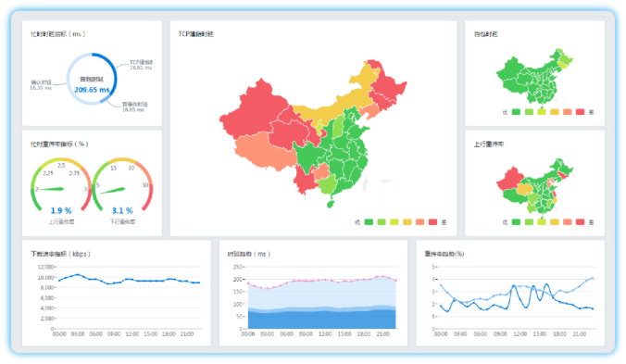Click the 下行重传率 caption under right gauge

122,221
